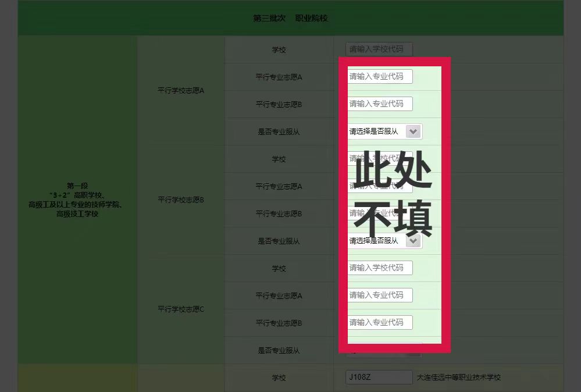Click the 第三批次 职业院校 header title
Image resolution: width=581 pixels, height=392 pixels.
tap(291, 18)
